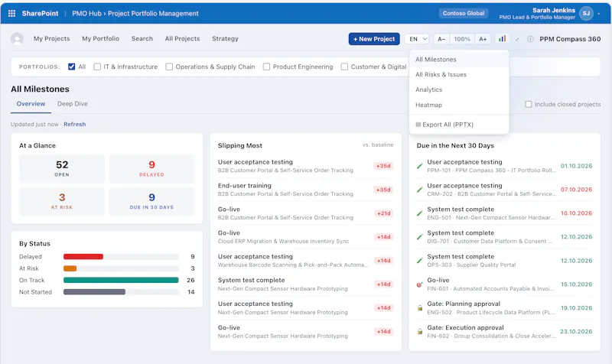This screenshot has width=612, height=364.
Task: Uncheck the All portfolios checkbox
Action: pos(71,67)
